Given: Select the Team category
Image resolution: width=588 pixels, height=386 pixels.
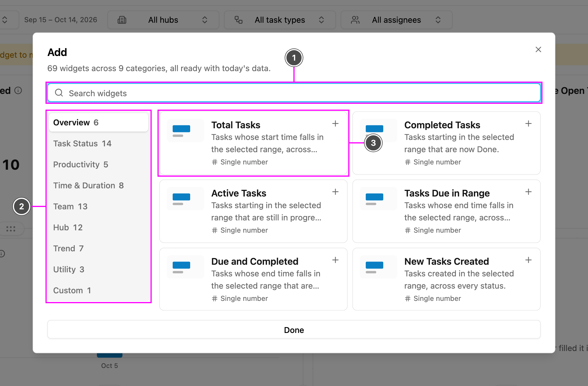Looking at the screenshot, I should coord(99,206).
